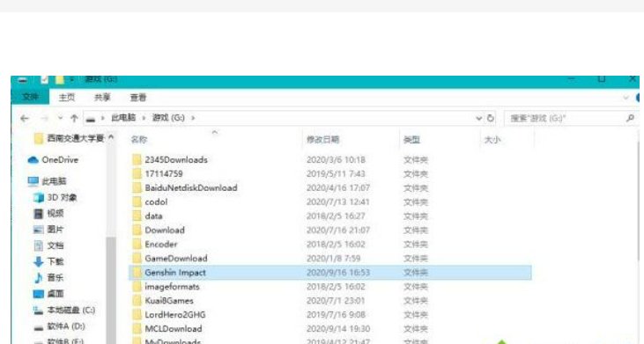The image size is (644, 344).
Task: Switch to the 主页 ribbon tab
Action: click(x=67, y=98)
